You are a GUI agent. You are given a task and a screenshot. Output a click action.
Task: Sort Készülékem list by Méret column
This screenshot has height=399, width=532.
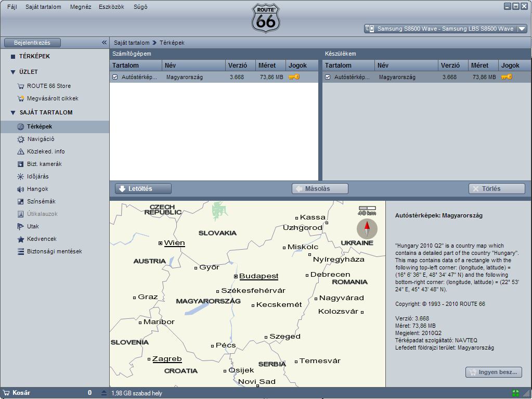[483, 66]
